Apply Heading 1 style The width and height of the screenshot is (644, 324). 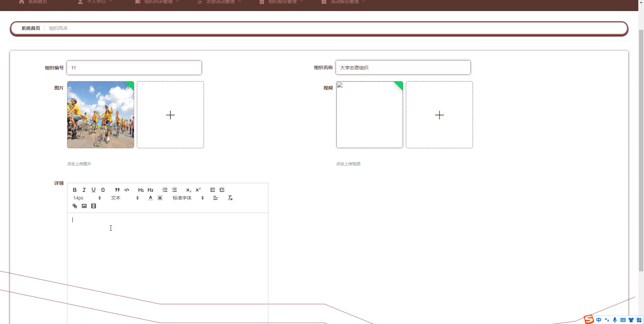click(141, 190)
